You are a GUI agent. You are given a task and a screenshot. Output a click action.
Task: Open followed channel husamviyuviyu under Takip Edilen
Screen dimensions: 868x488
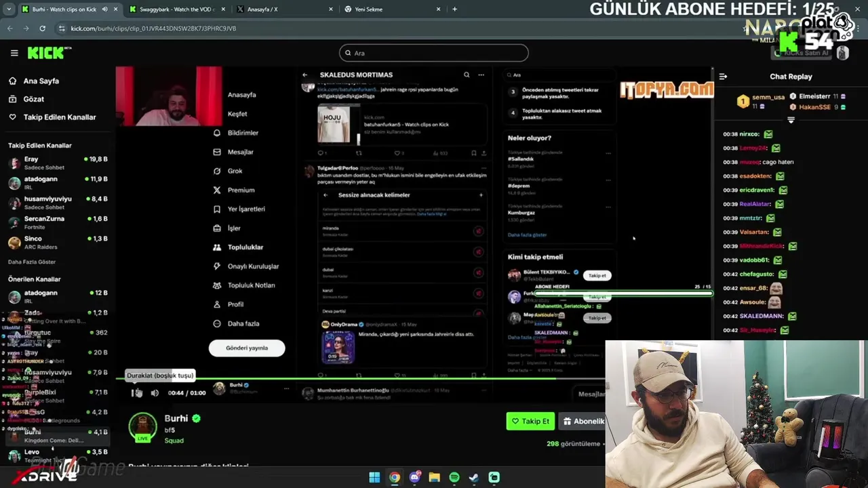58,203
